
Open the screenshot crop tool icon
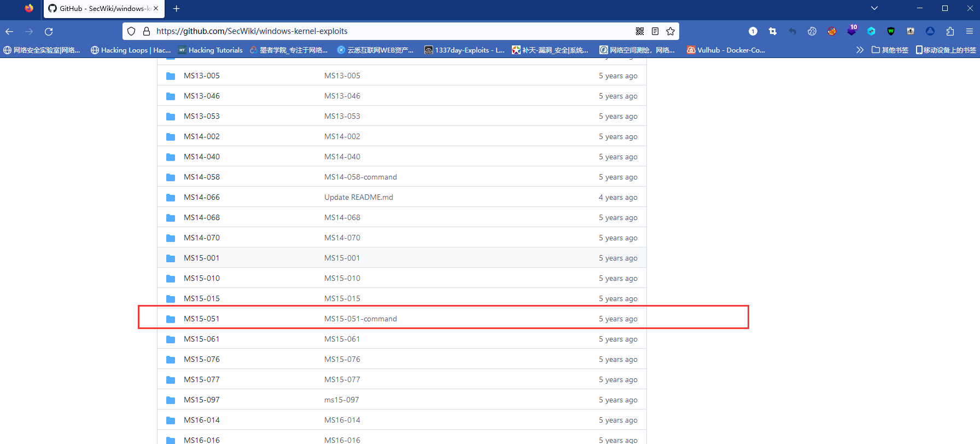pyautogui.click(x=773, y=31)
